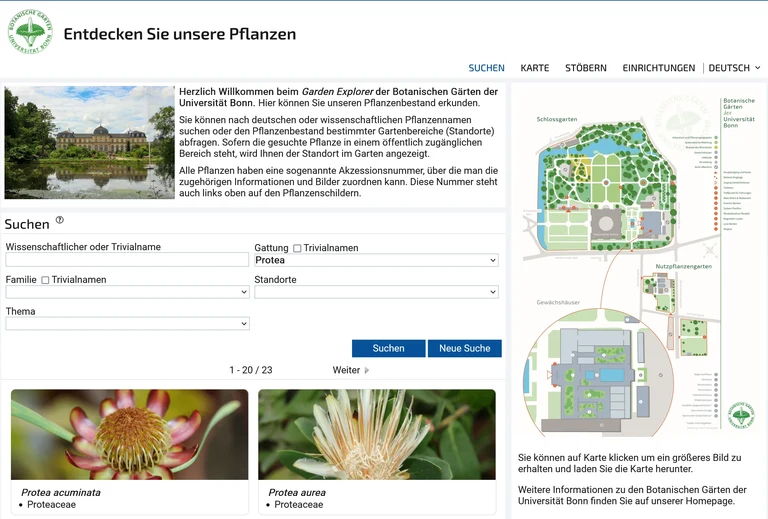Expand the Gattung dropdown showing Protea
This screenshot has height=519, width=768.
point(376,260)
